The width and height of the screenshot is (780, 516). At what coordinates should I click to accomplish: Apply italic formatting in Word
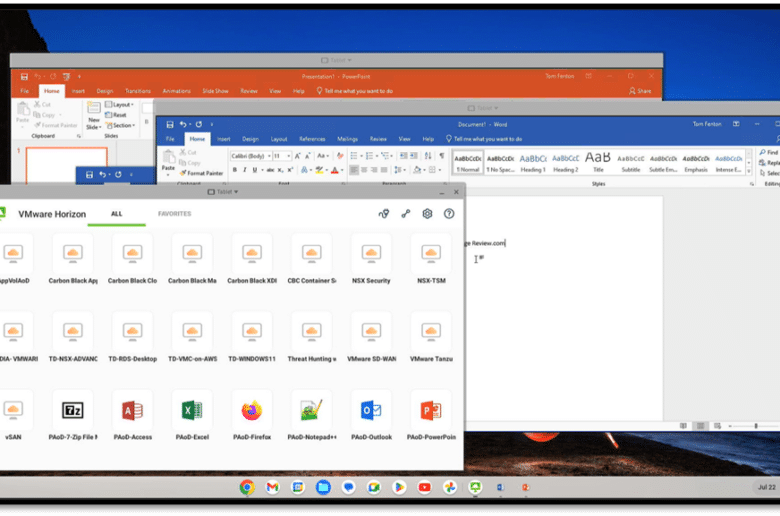coord(245,170)
